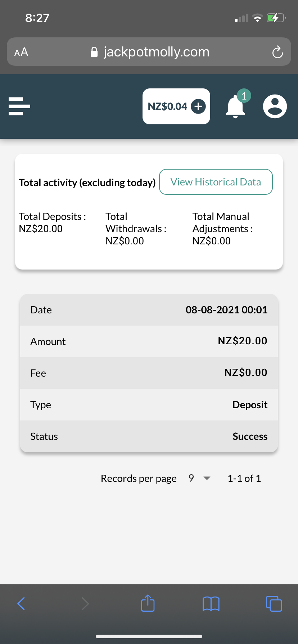This screenshot has height=644, width=298.
Task: Select the Date row of the transaction
Action: point(149,310)
